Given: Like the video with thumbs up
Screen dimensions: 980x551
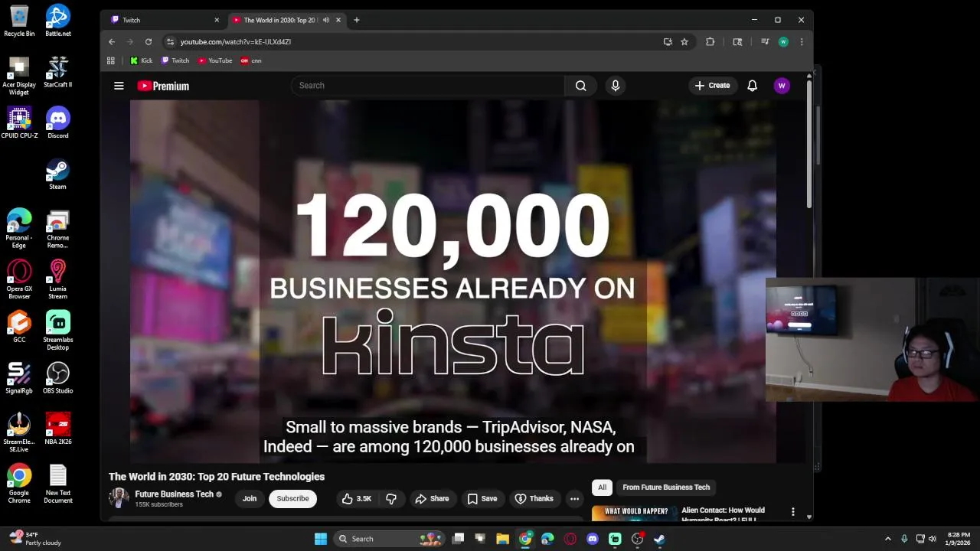Looking at the screenshot, I should (x=357, y=499).
